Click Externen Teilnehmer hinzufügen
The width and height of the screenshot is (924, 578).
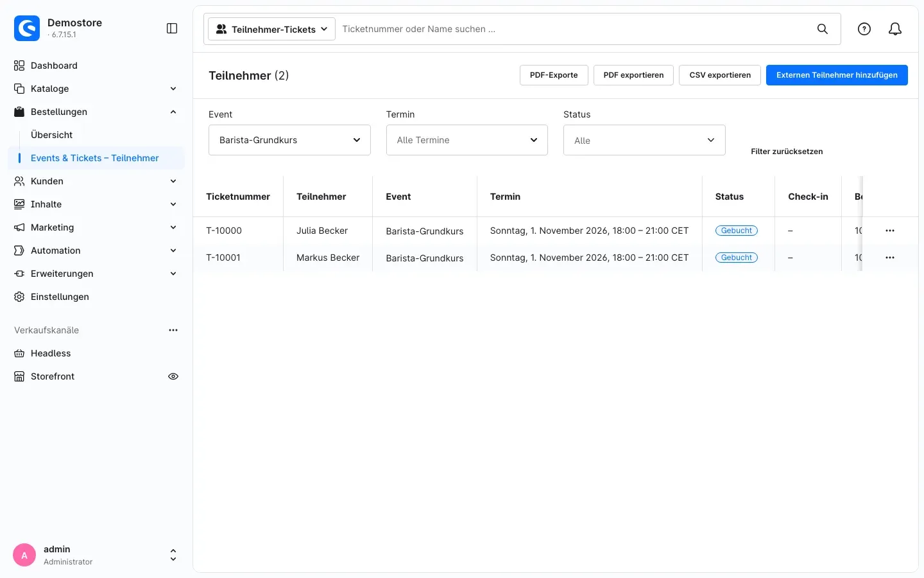coord(837,75)
